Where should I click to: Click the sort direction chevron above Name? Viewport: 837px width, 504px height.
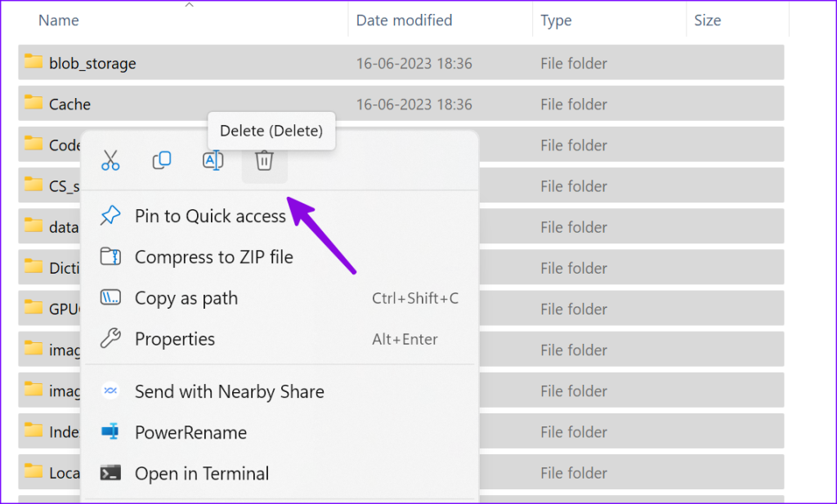(x=189, y=5)
